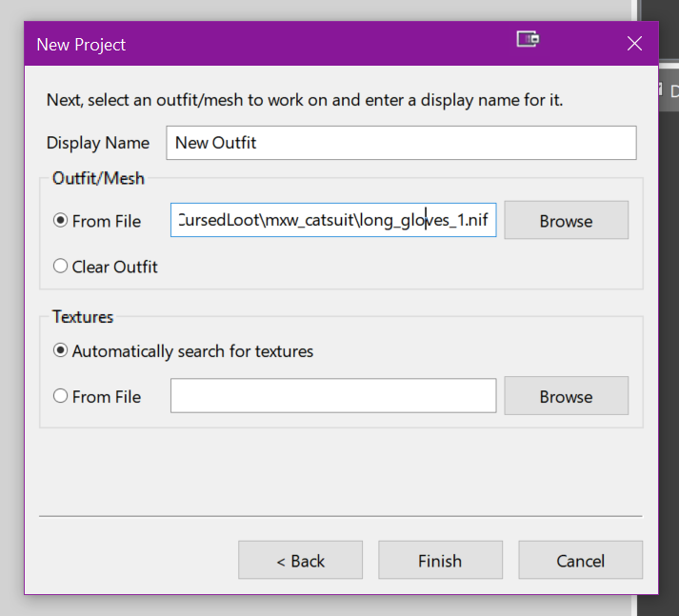Cancel the New Project wizard
Viewport: 679px width, 616px height.
point(581,560)
